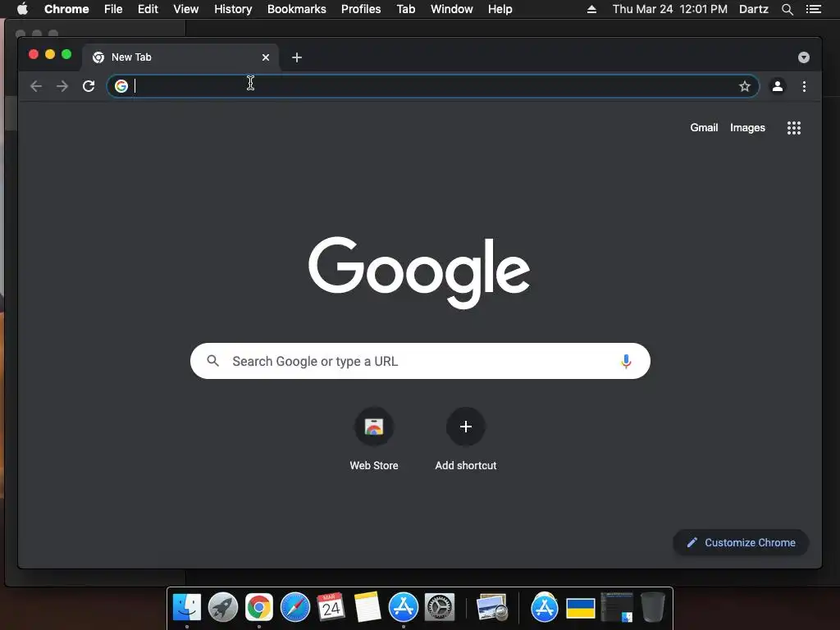Open Finder from the dock
This screenshot has height=630, width=840.
187,608
